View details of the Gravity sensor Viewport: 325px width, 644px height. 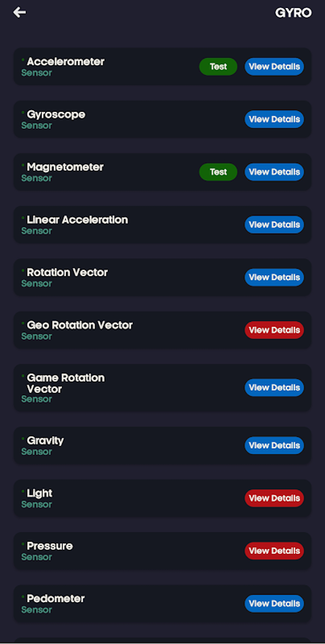coord(274,445)
